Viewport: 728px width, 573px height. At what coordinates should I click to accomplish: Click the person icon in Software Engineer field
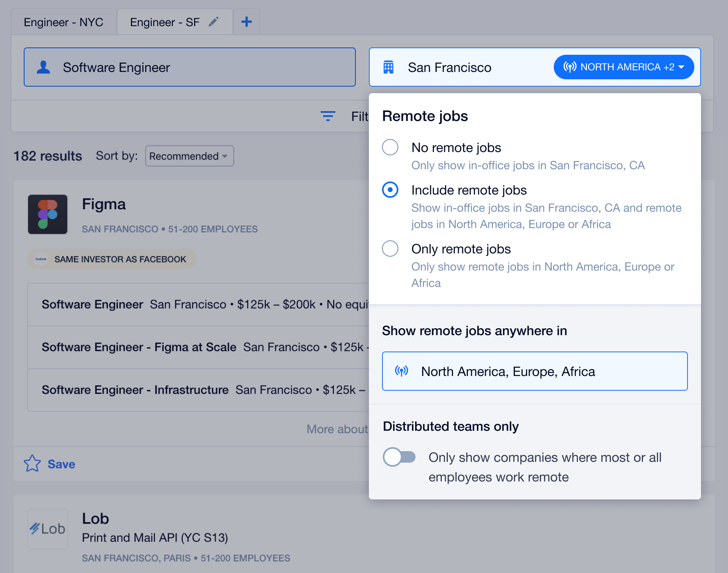click(43, 67)
